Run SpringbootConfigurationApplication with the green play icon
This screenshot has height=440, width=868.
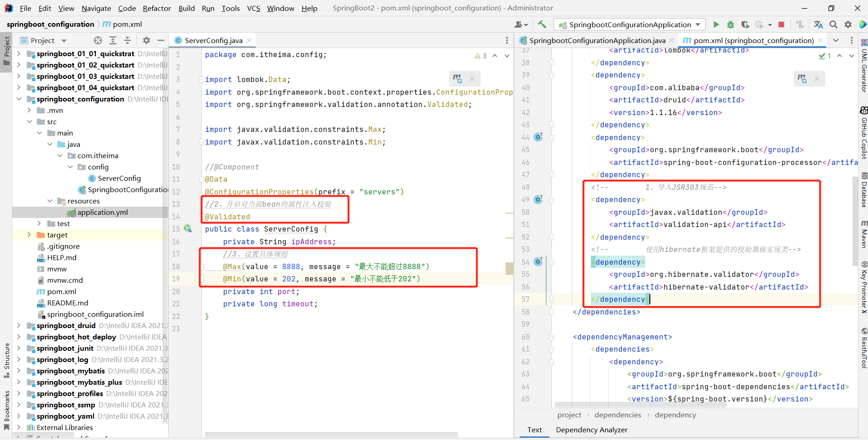pos(716,24)
